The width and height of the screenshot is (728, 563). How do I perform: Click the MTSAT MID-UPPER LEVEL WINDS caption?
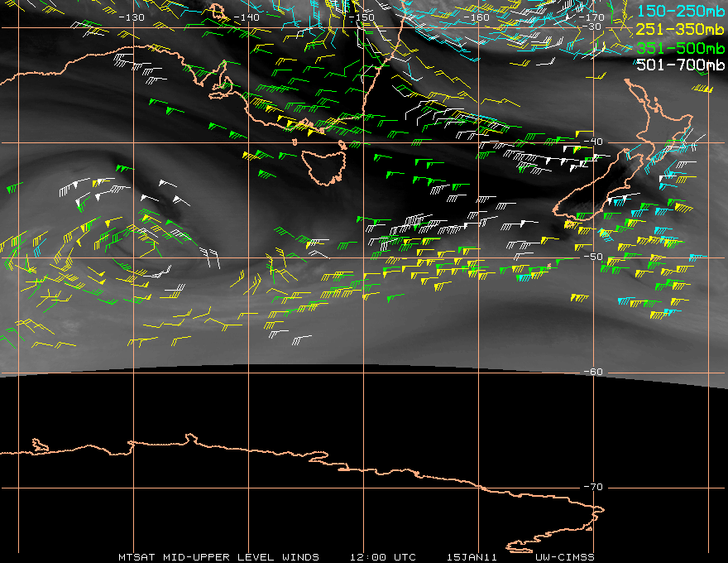[x=218, y=557]
